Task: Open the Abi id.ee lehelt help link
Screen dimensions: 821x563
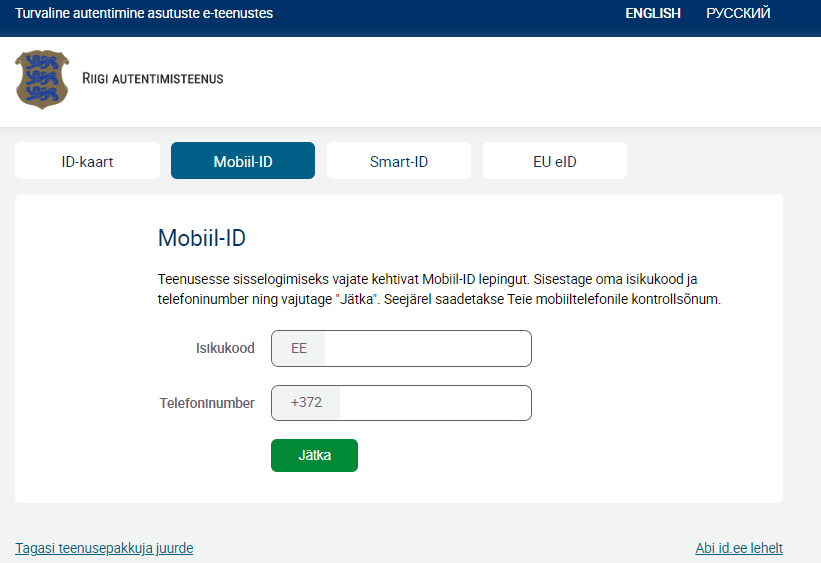Action: click(x=739, y=548)
